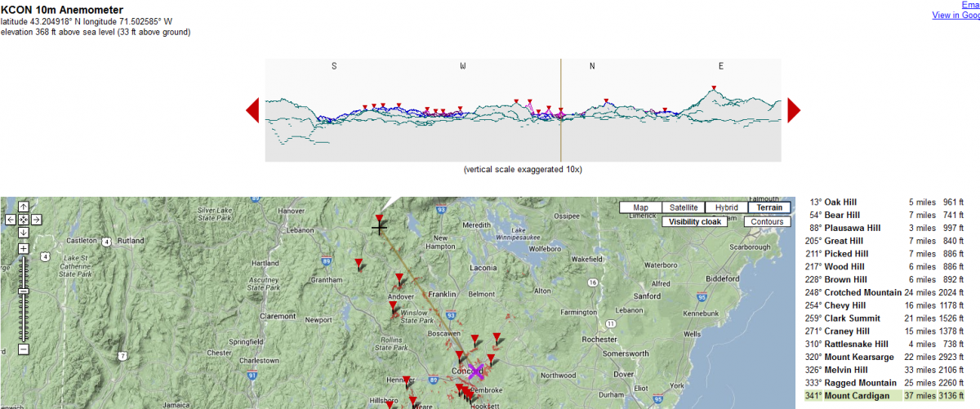Screen dimensions: 980x409
Task: Select the Terrain view type
Action: point(769,207)
